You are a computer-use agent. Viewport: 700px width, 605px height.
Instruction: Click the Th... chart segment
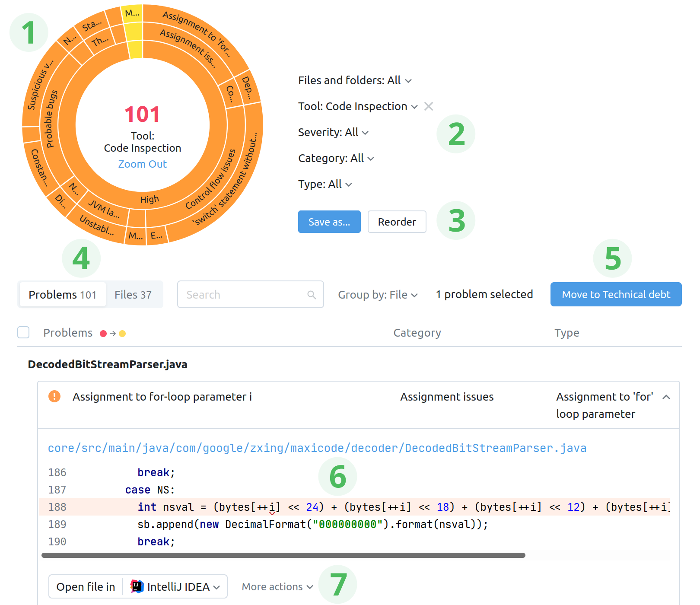coord(100,41)
